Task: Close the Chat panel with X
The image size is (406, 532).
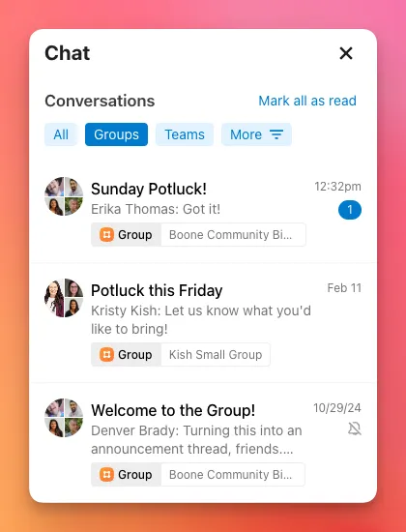Action: [346, 53]
